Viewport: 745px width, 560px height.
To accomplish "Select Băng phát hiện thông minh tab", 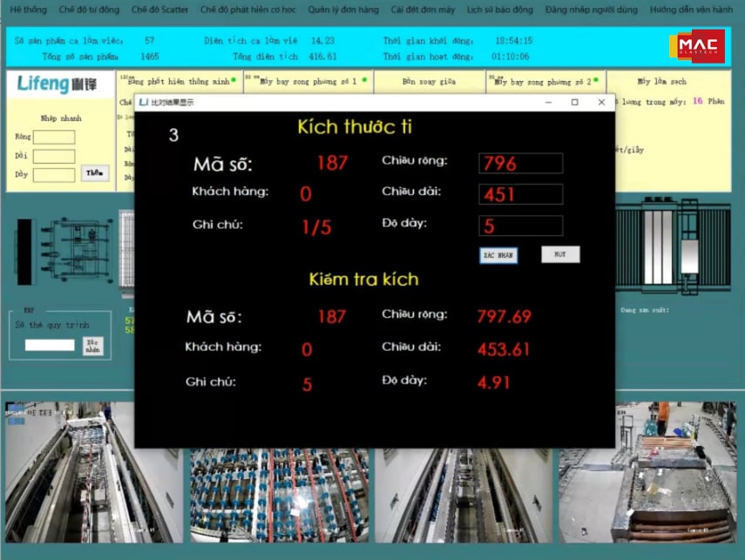I will click(179, 82).
